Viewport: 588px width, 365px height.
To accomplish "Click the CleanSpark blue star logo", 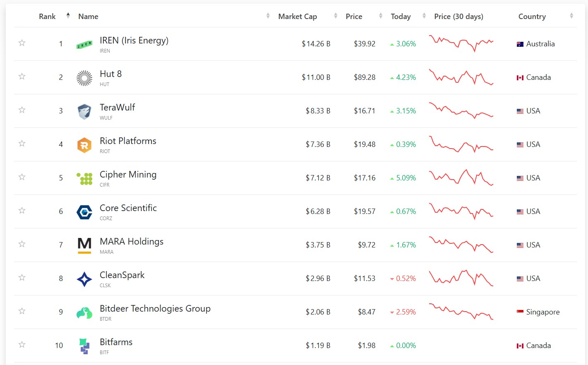I will (84, 279).
